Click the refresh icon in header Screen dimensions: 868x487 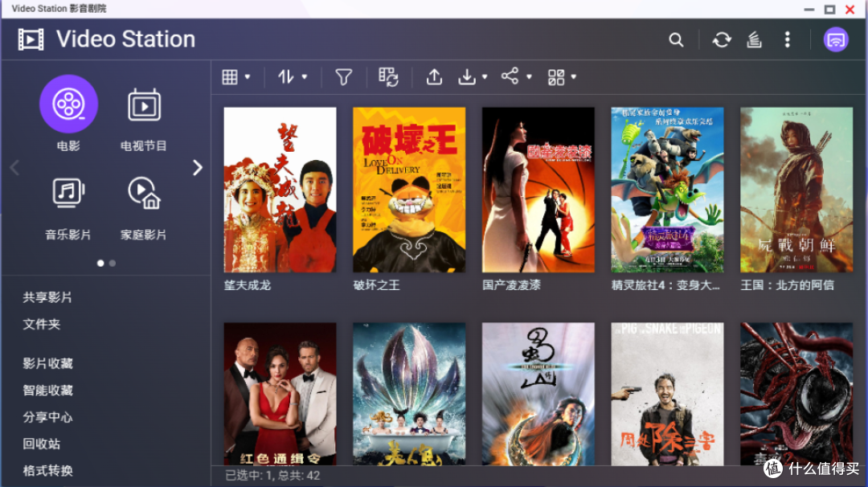(x=721, y=40)
